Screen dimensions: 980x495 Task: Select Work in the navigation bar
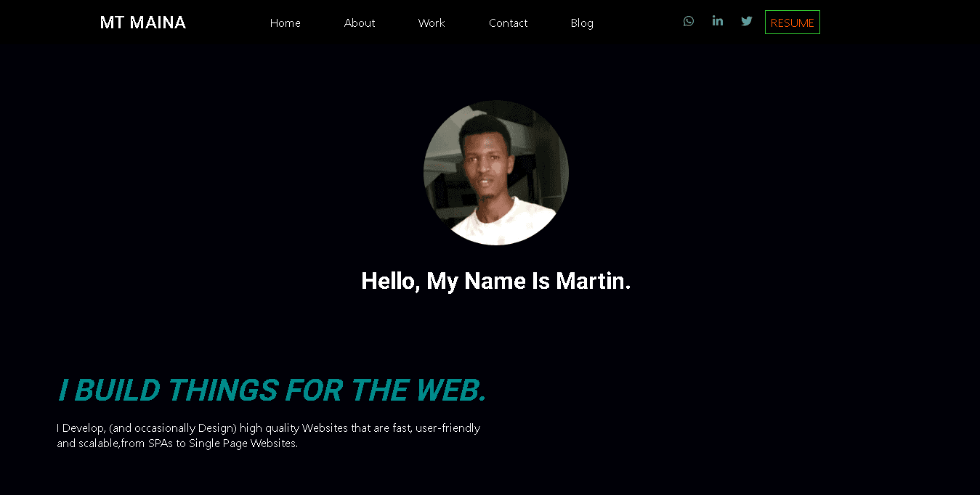click(432, 23)
